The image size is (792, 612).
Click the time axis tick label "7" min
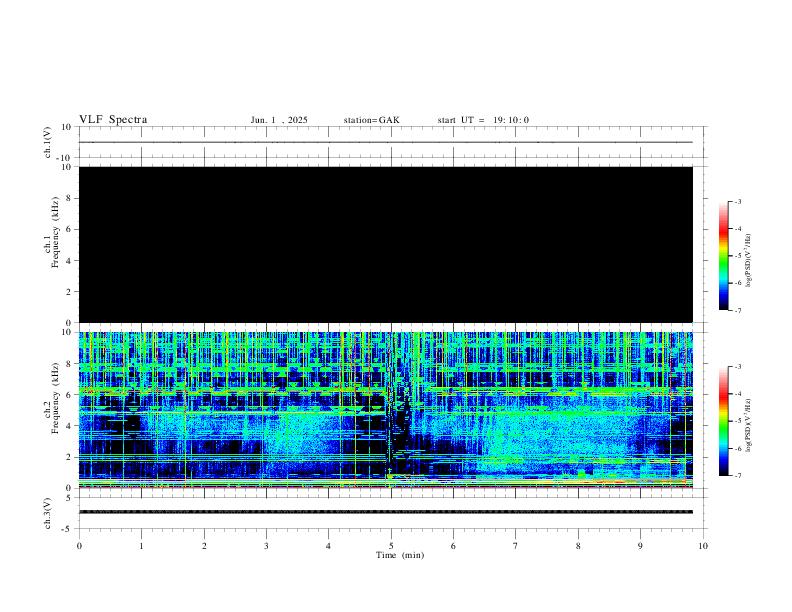[516, 546]
